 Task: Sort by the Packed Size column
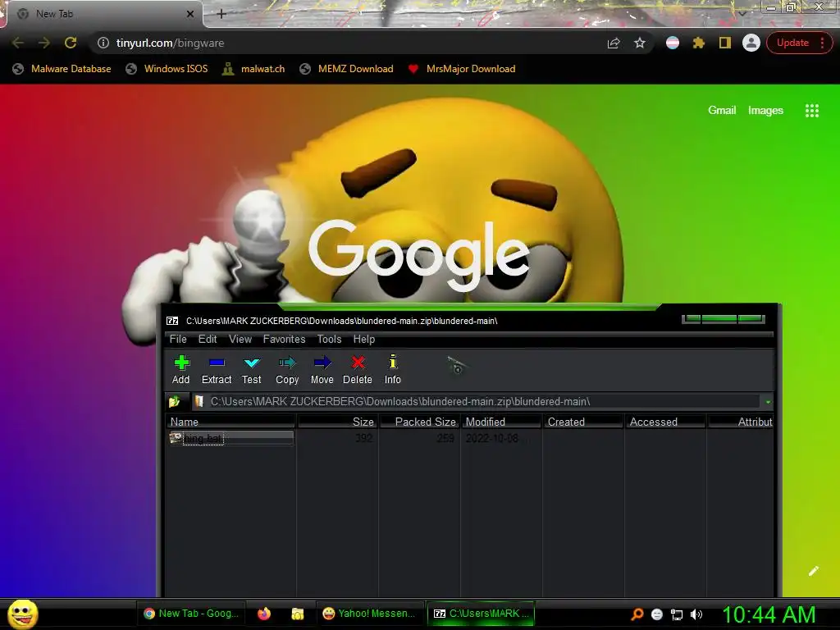click(x=419, y=422)
